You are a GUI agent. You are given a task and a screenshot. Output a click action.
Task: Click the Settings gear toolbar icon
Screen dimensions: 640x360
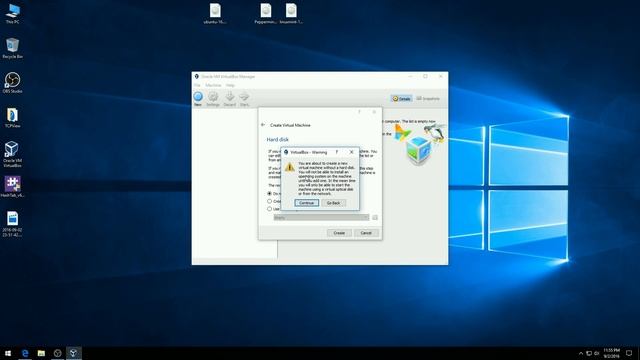[x=213, y=99]
